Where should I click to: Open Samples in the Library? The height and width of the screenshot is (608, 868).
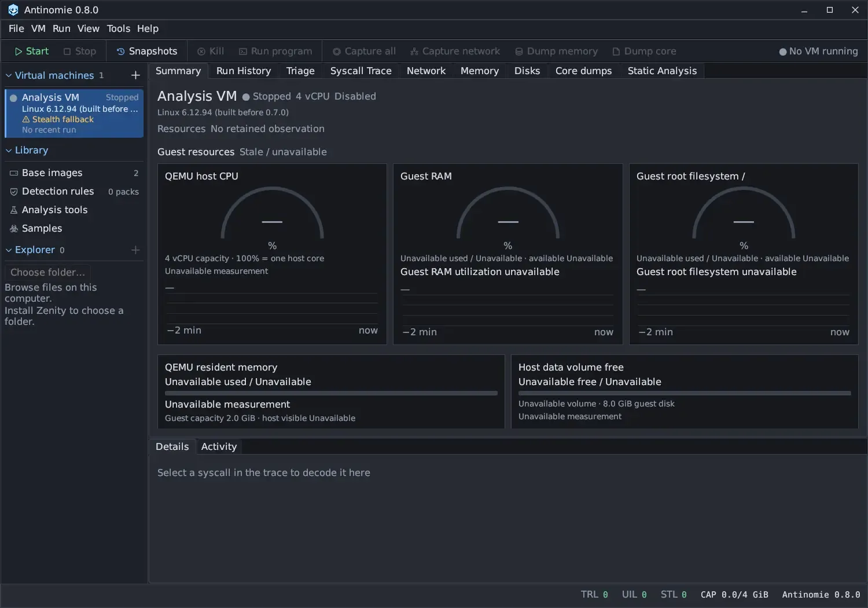pos(74,228)
